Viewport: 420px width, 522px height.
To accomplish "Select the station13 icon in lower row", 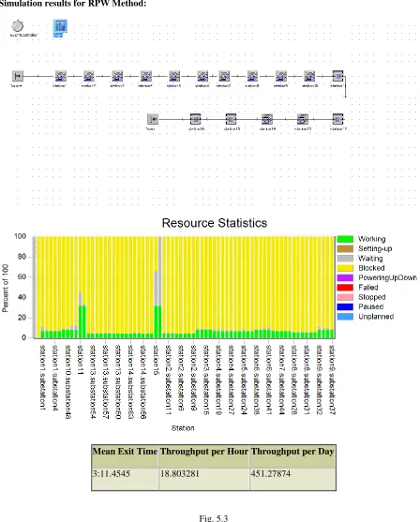I will point(303,119).
